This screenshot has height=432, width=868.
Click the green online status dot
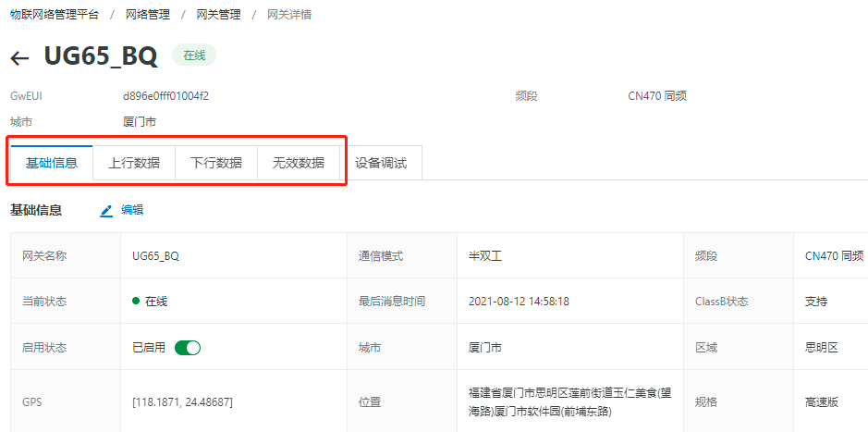137,302
